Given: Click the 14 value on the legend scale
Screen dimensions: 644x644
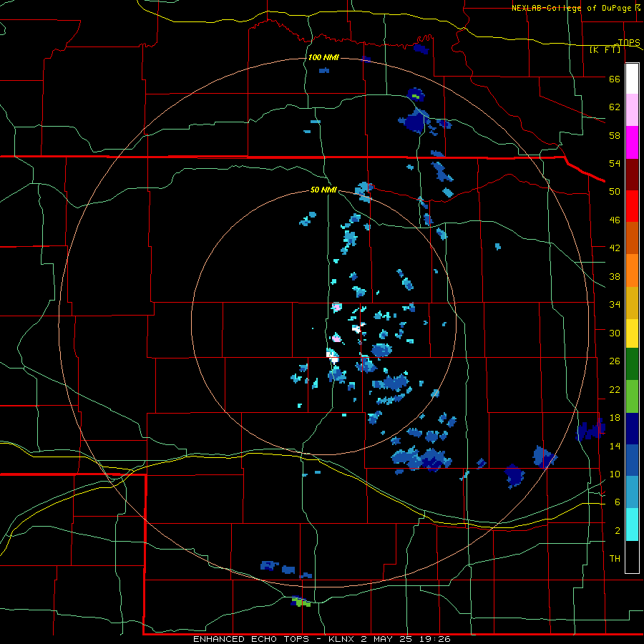Looking at the screenshot, I should tap(615, 446).
